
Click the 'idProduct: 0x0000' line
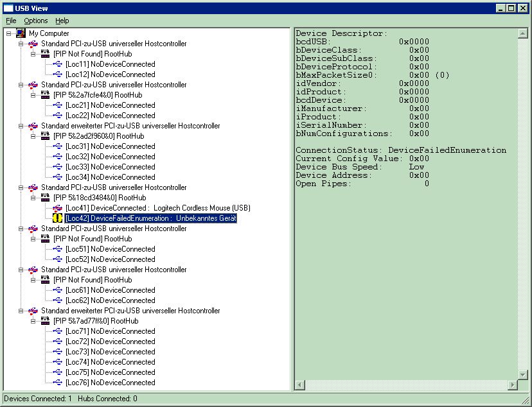(x=362, y=92)
